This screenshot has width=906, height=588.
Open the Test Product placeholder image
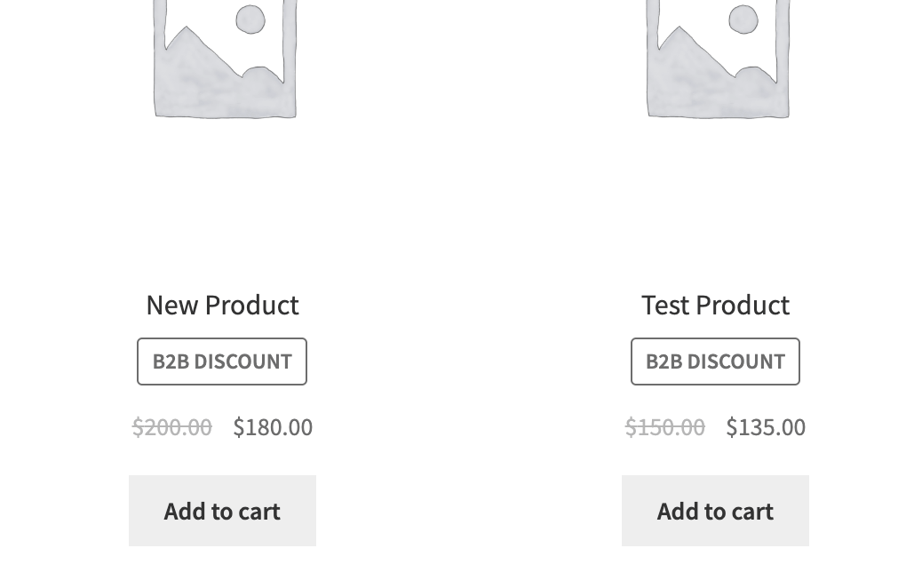[719, 59]
